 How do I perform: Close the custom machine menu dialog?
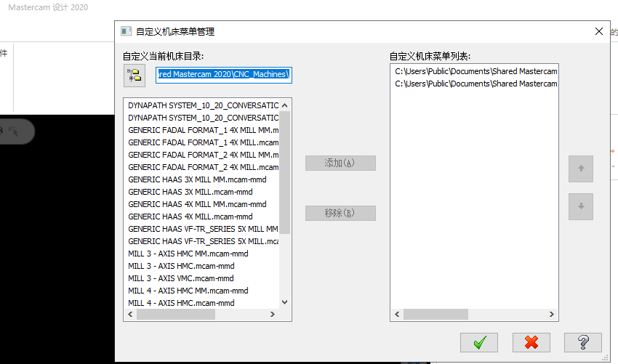pyautogui.click(x=598, y=31)
